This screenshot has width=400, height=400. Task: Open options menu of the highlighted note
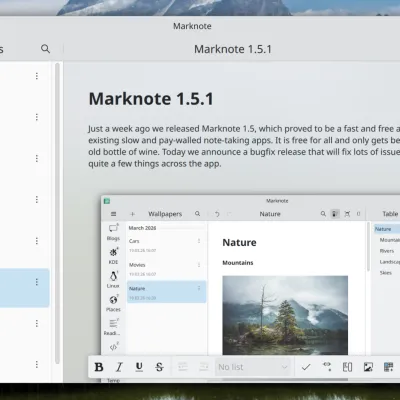tap(37, 282)
